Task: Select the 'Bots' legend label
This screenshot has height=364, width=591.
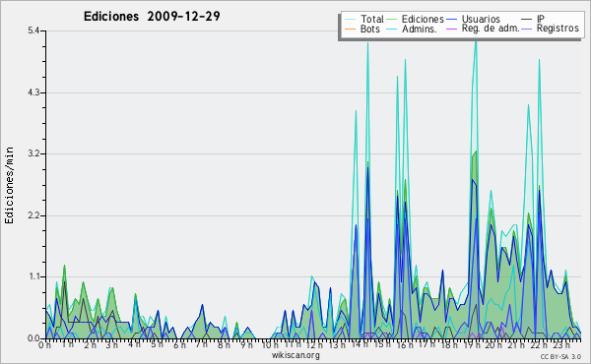Action: click(370, 29)
